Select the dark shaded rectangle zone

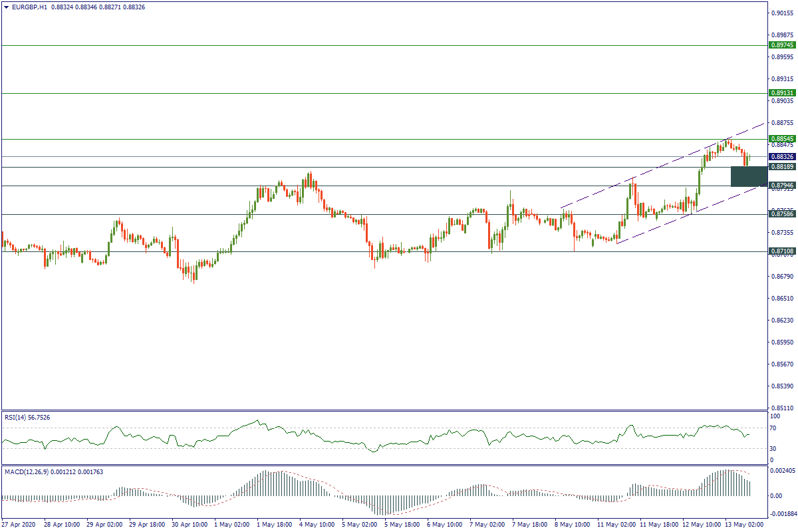click(x=748, y=176)
